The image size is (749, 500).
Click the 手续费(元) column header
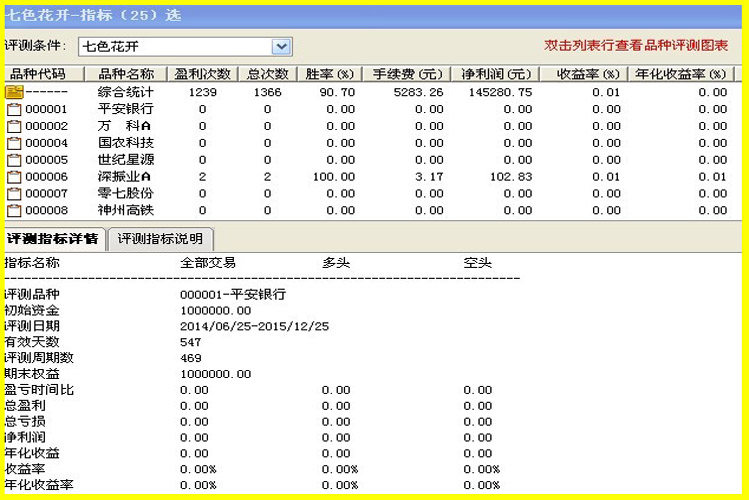407,74
